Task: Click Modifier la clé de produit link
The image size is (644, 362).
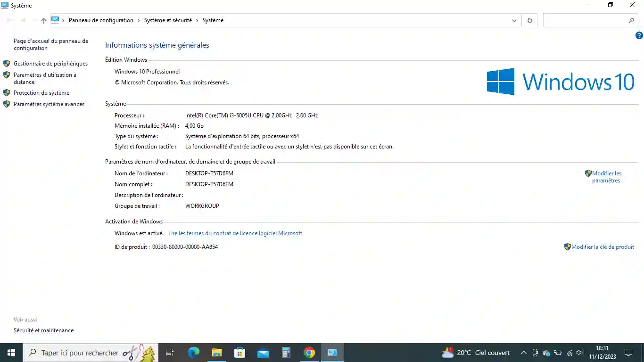Action: pyautogui.click(x=603, y=247)
